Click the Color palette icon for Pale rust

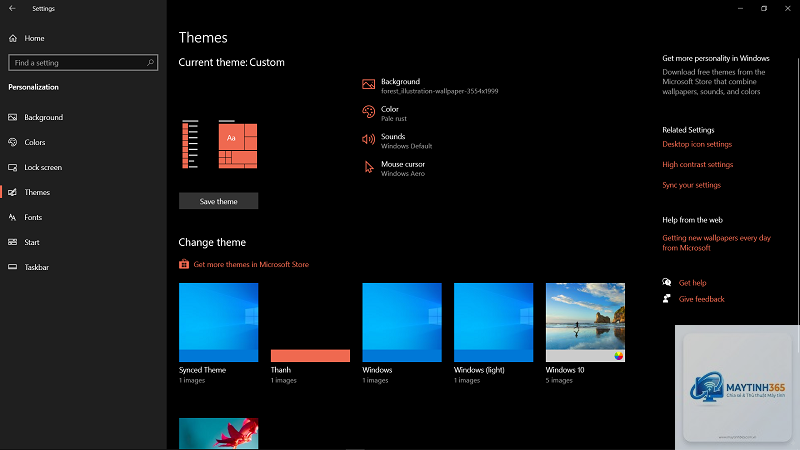pos(368,112)
